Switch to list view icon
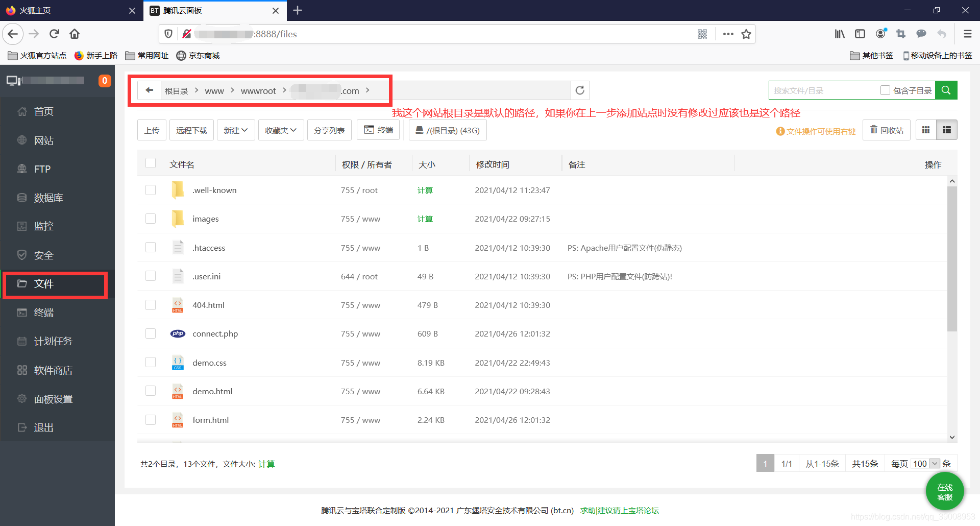 (947, 130)
